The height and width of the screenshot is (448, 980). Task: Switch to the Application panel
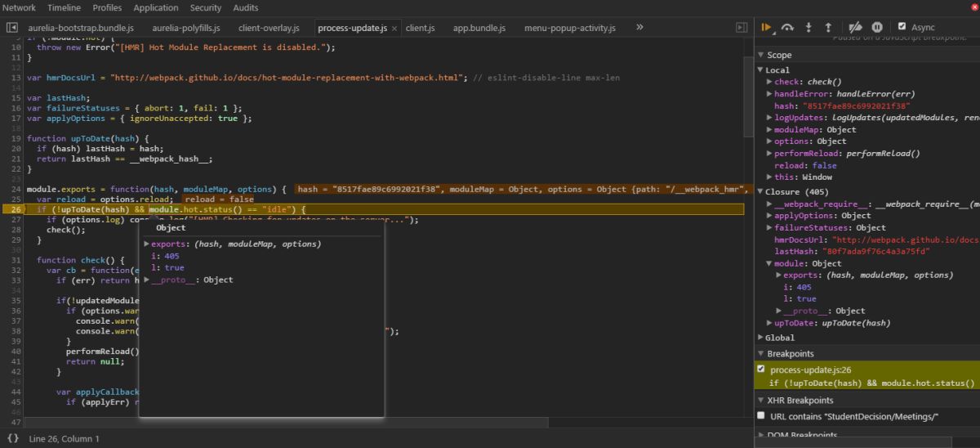155,7
